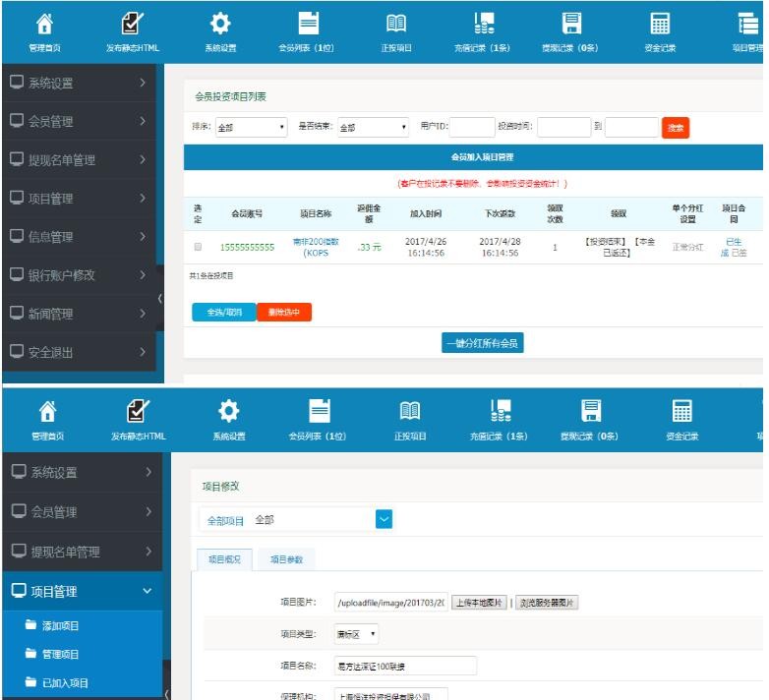Click the end date field after 到
Image resolution: width=769 pixels, height=700 pixels.
[631, 127]
